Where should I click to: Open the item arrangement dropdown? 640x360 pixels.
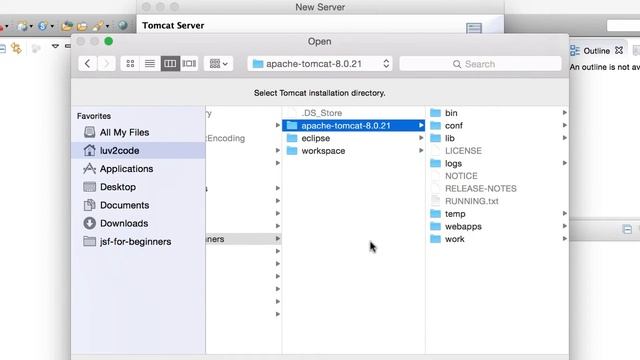[x=218, y=64]
